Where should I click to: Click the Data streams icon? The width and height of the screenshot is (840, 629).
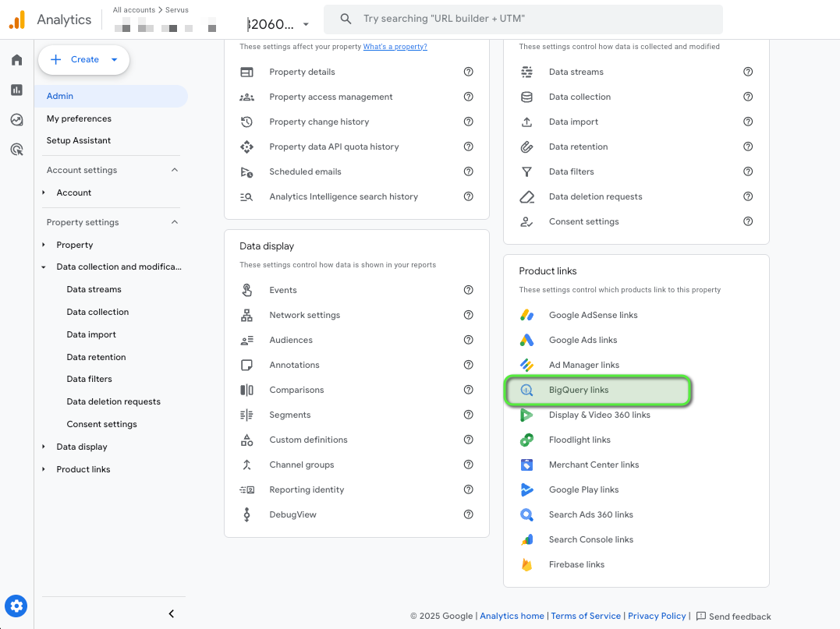[x=526, y=72]
